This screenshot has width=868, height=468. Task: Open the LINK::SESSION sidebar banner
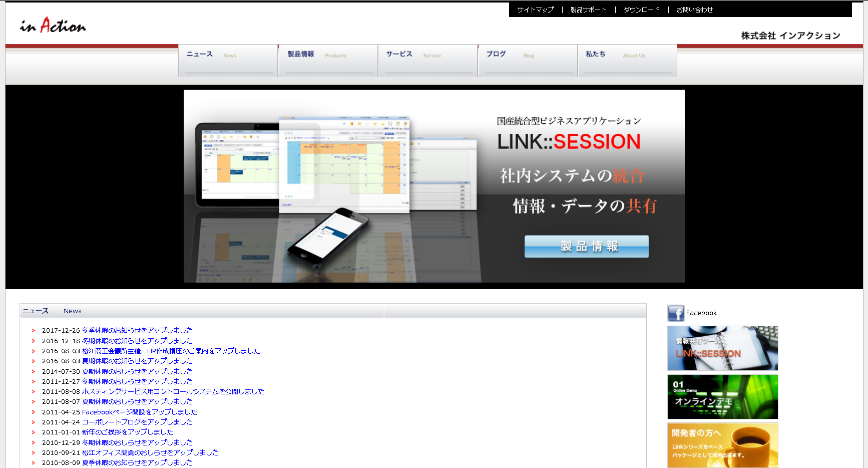[x=722, y=348]
